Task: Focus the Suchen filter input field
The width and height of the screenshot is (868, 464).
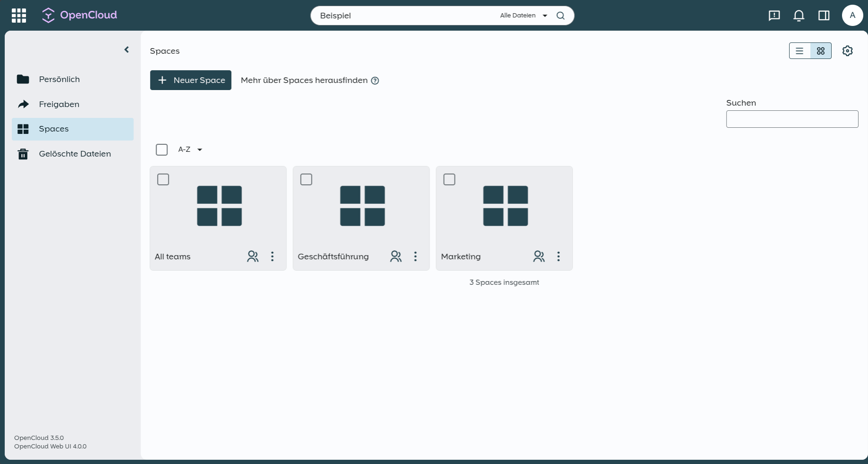Action: pos(792,119)
